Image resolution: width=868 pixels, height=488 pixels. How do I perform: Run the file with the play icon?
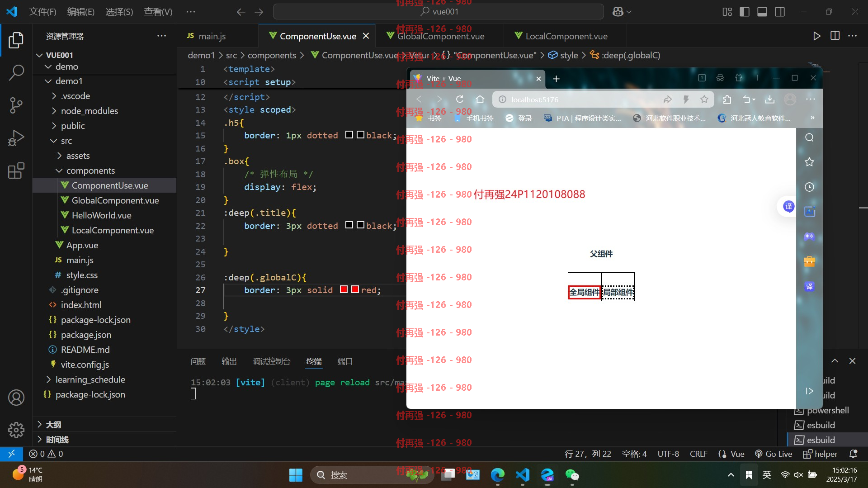[x=816, y=36]
